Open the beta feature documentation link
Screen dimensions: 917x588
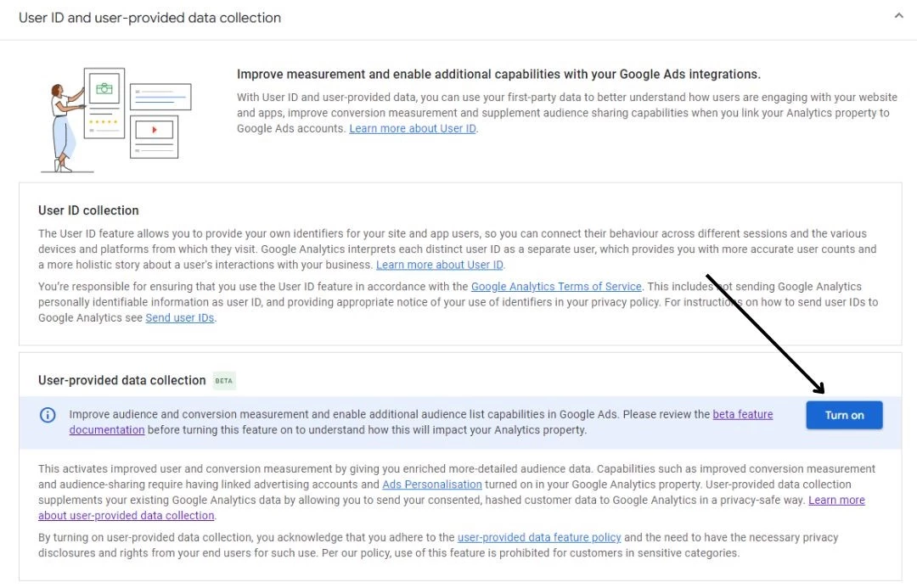[744, 414]
